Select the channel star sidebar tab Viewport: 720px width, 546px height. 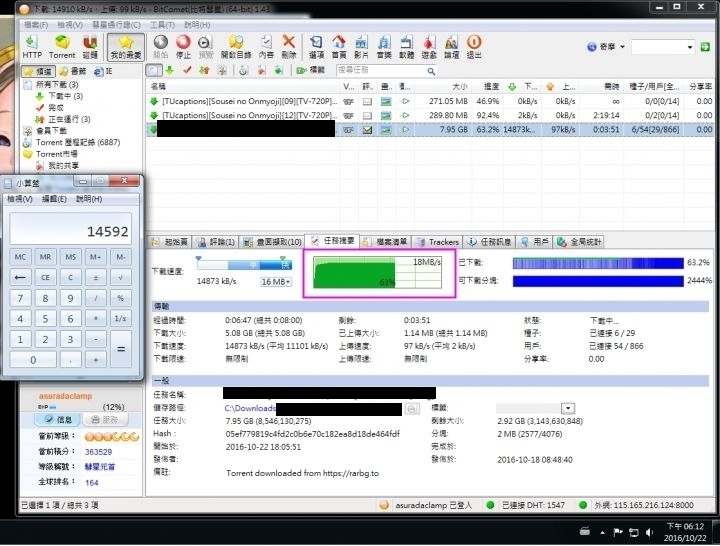click(x=38, y=71)
